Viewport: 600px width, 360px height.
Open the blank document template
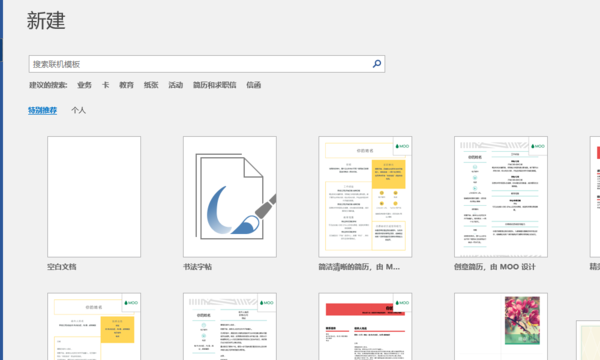(94, 197)
